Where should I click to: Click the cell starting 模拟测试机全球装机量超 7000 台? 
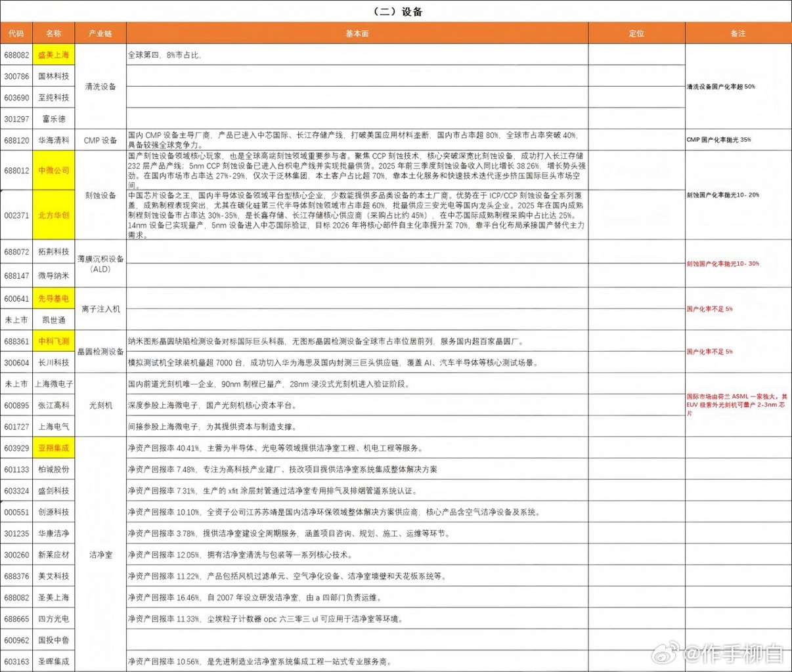click(x=357, y=362)
